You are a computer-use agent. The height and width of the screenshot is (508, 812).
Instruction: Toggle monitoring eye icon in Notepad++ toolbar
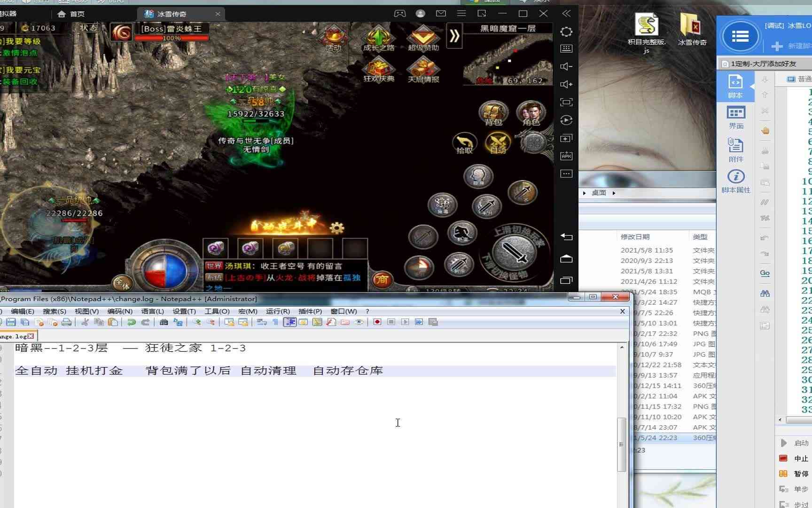359,322
